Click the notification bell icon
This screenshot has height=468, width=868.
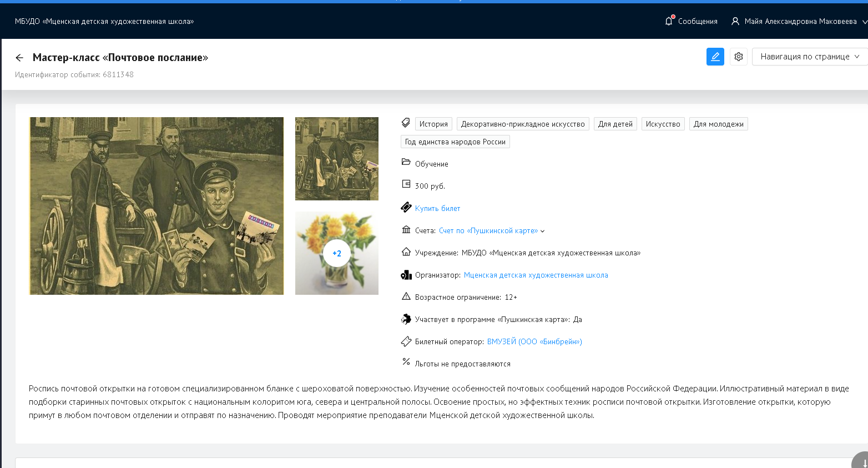coord(669,21)
